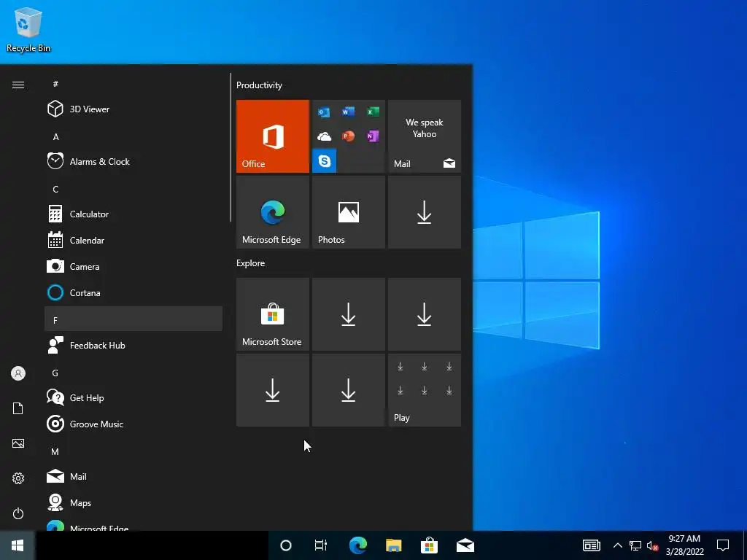The height and width of the screenshot is (560, 747).
Task: Open the Microsoft Edge tile
Action: click(273, 212)
